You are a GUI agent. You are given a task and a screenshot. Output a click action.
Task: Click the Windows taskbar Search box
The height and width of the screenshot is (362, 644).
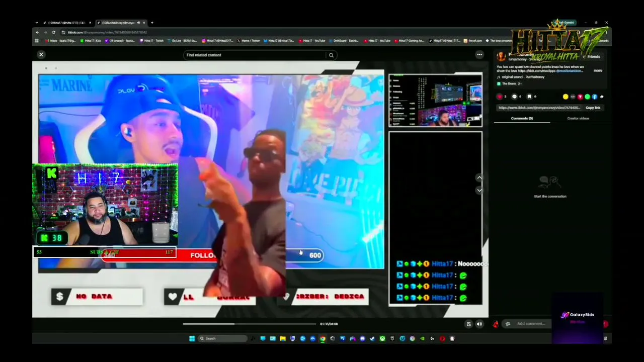click(223, 338)
